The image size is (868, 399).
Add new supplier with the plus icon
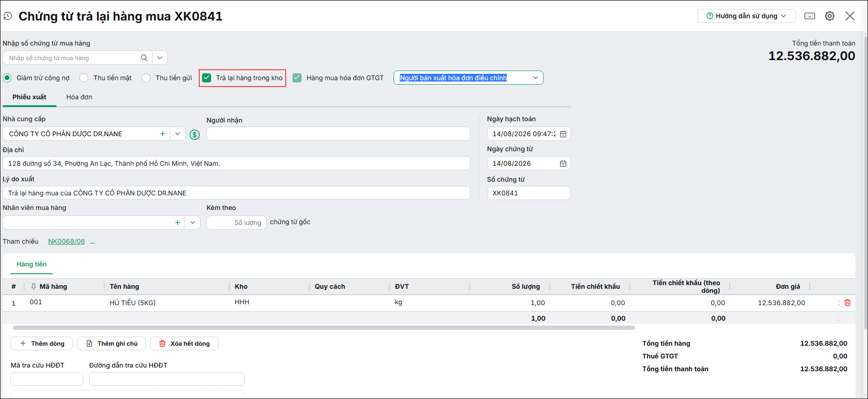pos(162,134)
